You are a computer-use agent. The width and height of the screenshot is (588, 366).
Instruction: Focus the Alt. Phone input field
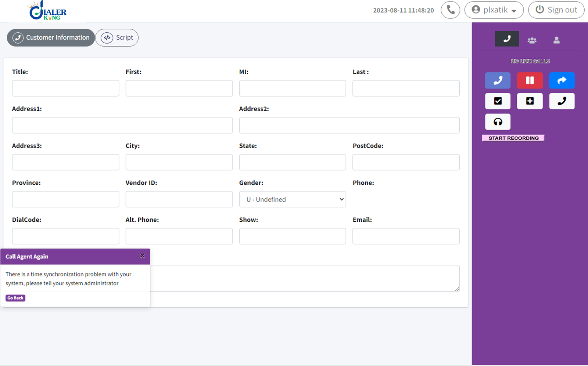coord(179,236)
